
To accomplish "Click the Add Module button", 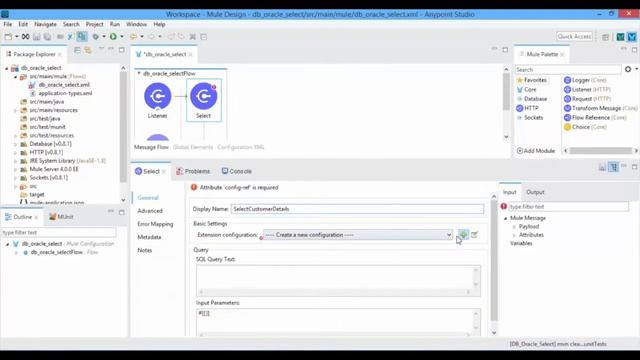I will pyautogui.click(x=536, y=151).
